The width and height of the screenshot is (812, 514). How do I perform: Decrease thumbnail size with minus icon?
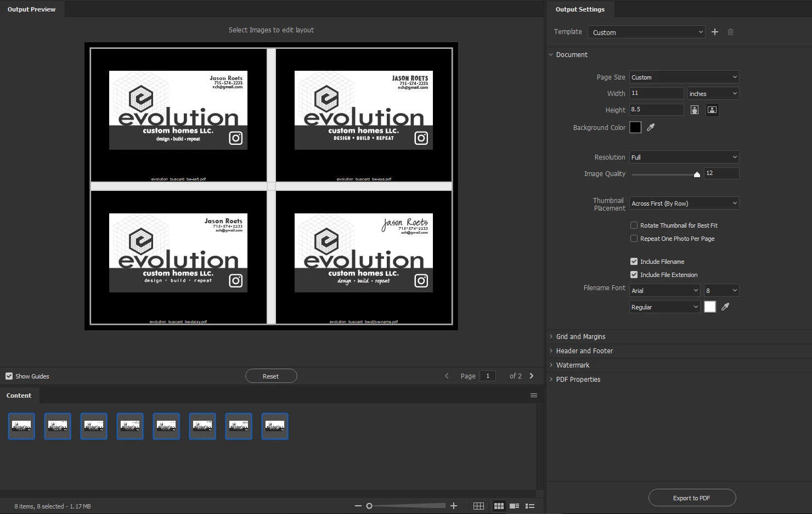[358, 506]
